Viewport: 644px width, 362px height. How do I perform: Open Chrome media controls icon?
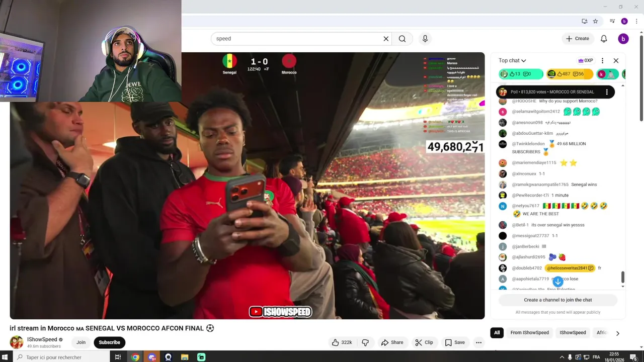coord(612,21)
